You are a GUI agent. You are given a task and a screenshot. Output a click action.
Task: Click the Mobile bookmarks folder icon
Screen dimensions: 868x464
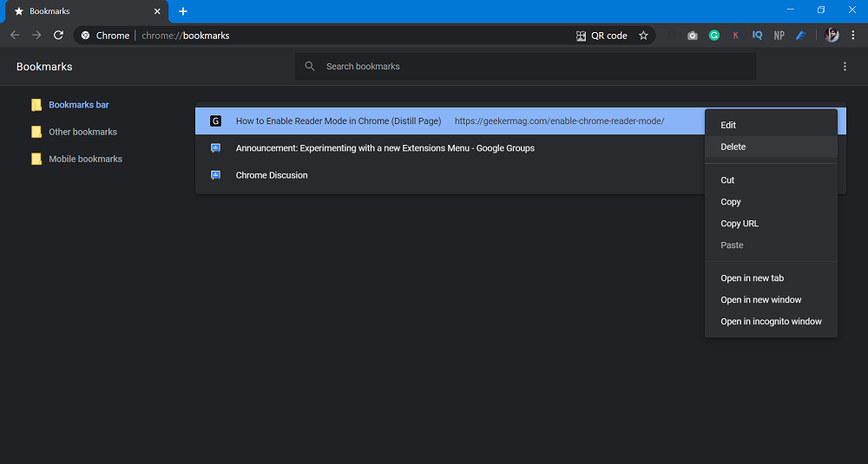pyautogui.click(x=36, y=159)
